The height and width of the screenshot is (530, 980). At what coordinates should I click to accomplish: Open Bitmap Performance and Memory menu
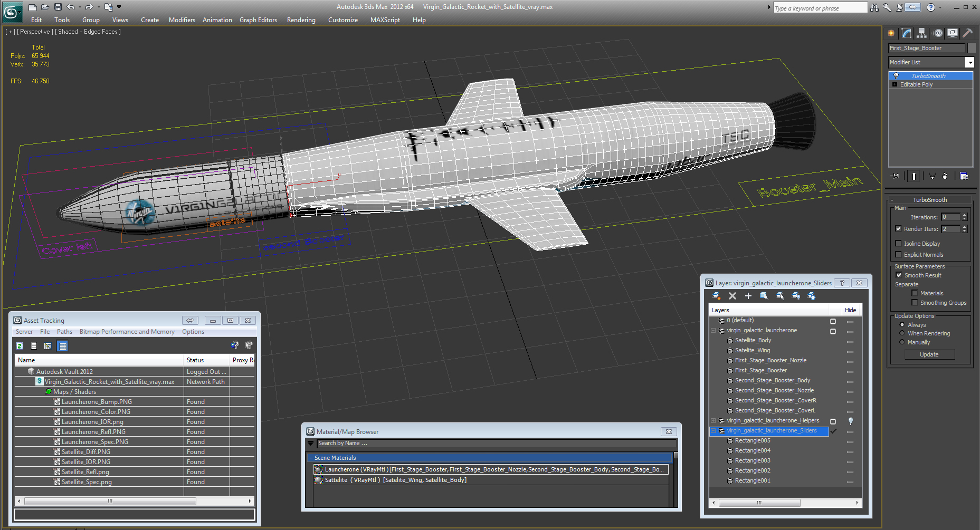127,332
